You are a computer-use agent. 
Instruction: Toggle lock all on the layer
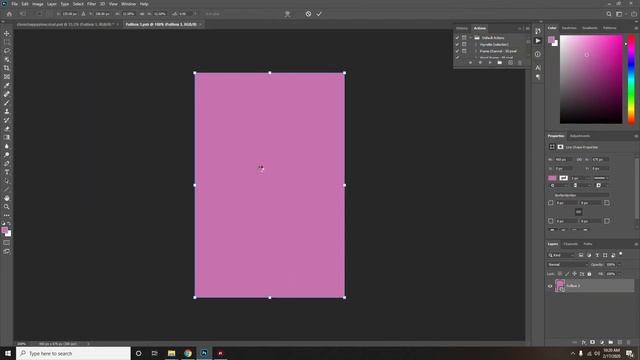click(x=589, y=274)
